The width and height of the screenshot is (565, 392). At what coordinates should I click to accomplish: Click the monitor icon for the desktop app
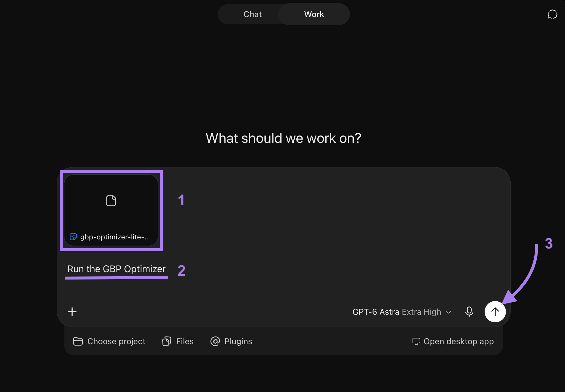pyautogui.click(x=416, y=341)
